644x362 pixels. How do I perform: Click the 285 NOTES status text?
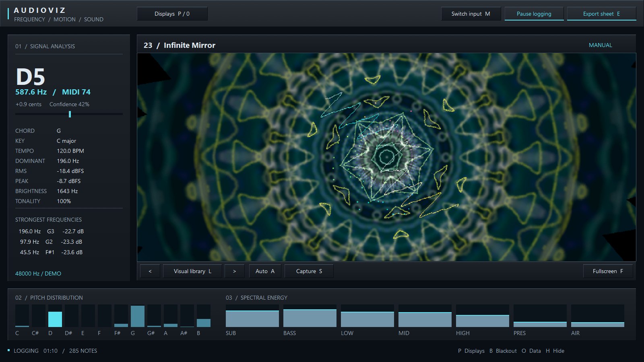click(83, 351)
